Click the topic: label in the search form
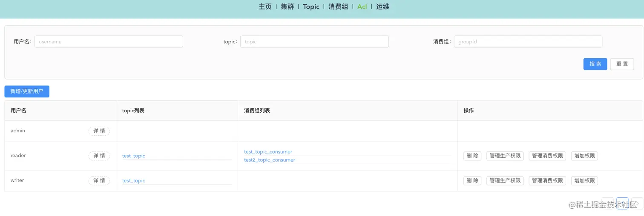This screenshot has width=644, height=216. 230,42
